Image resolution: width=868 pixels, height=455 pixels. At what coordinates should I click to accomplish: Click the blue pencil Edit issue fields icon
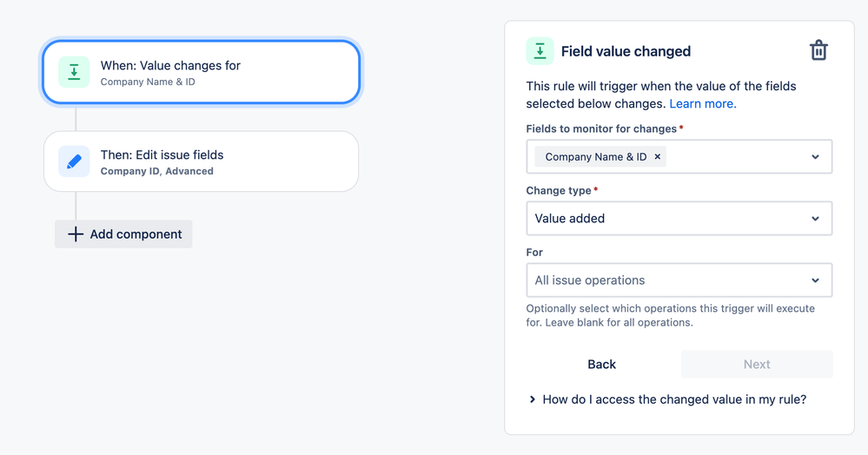click(74, 162)
